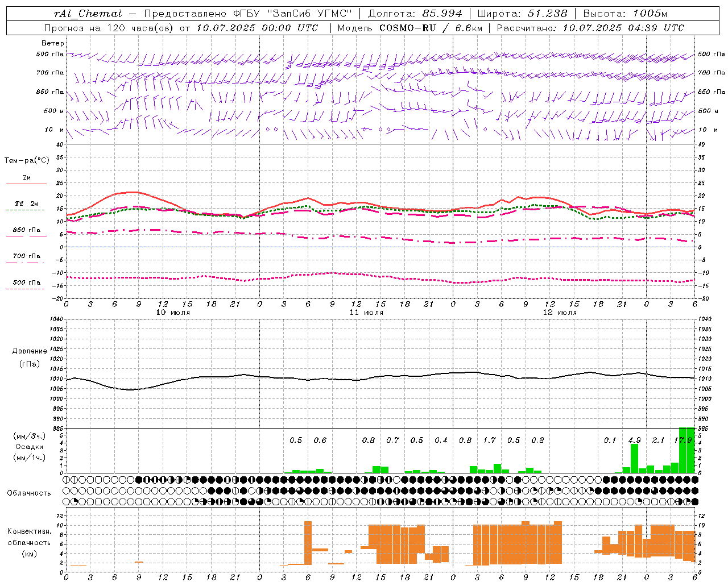
Task: Select the provider text ФГБУ "ЗапСиб УГМС"
Action: click(x=293, y=14)
